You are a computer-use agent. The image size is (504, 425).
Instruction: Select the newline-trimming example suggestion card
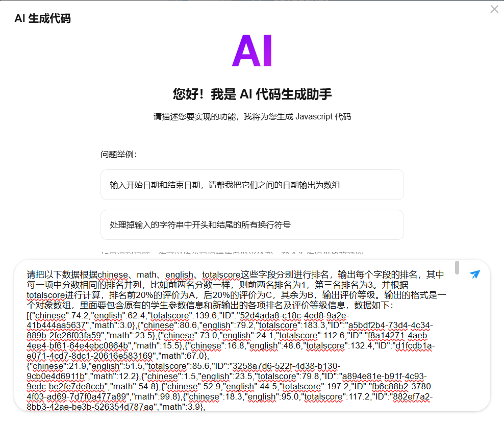(x=252, y=224)
